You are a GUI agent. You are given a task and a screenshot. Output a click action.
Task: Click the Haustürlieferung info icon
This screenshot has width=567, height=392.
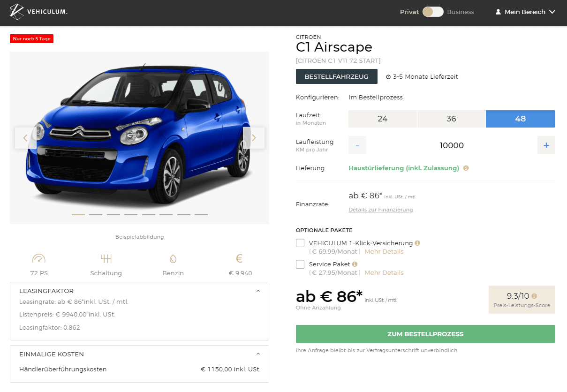click(466, 168)
